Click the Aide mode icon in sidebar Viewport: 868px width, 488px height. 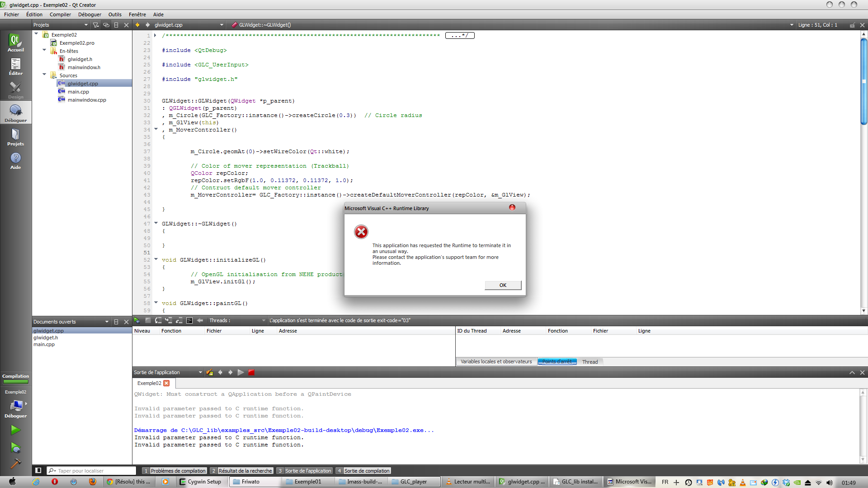[x=15, y=161]
